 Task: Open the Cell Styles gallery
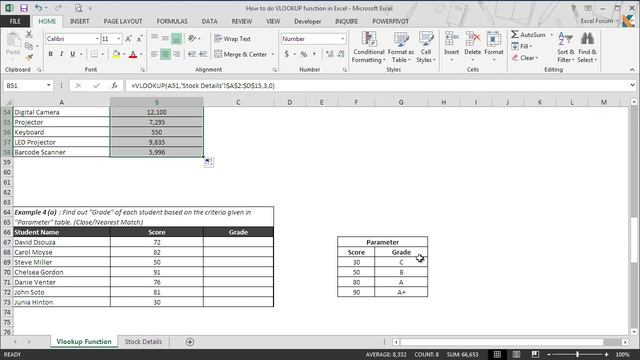(x=426, y=47)
